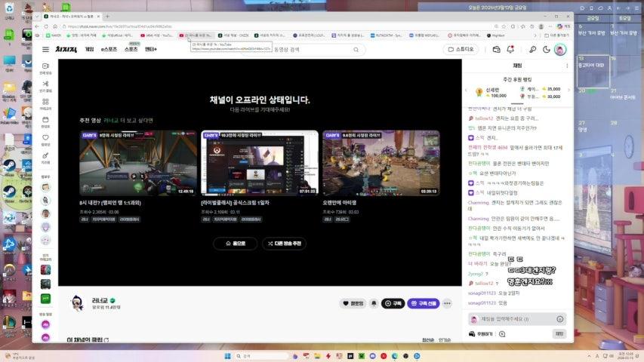Go back with the browser's back arrow
The width and height of the screenshot is (644, 362).
pyautogui.click(x=37, y=26)
